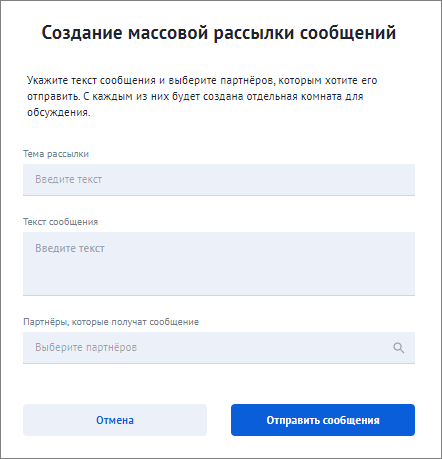Click inside the Текст сообщения text area
The width and height of the screenshot is (442, 459).
(x=219, y=264)
